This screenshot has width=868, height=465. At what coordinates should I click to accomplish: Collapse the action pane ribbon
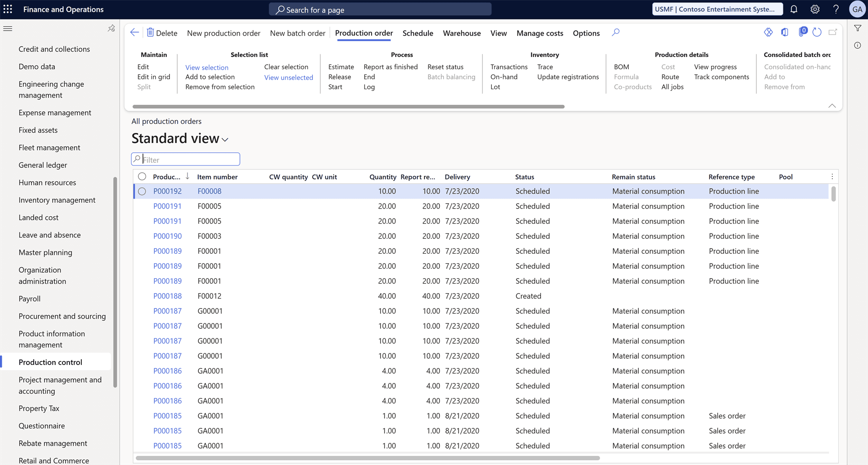click(832, 106)
